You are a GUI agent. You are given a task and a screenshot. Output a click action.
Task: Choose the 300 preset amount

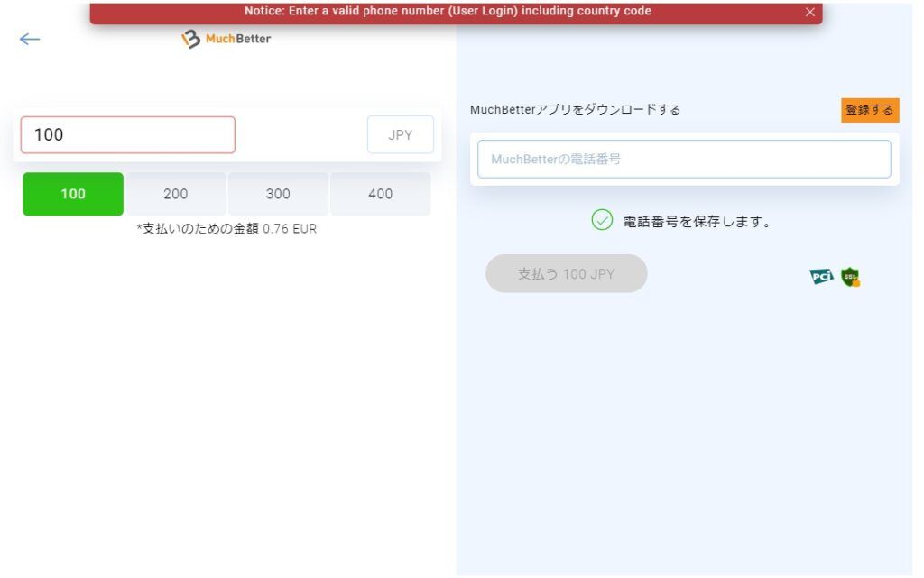point(278,194)
